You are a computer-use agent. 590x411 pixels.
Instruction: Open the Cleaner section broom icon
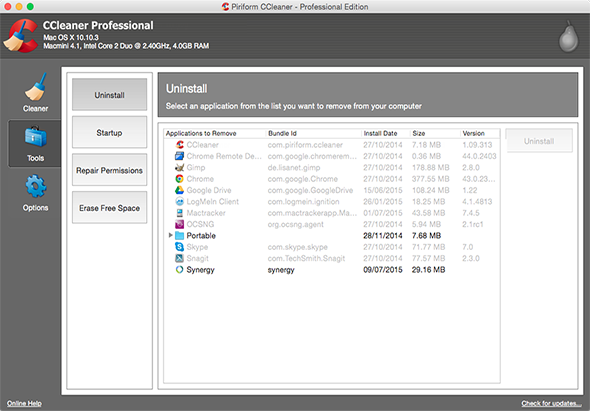pos(36,87)
